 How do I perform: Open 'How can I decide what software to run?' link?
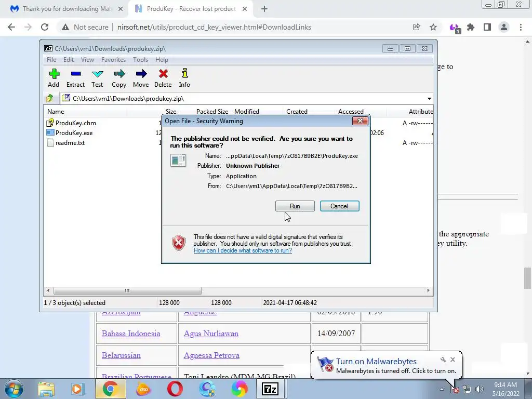[x=243, y=250]
